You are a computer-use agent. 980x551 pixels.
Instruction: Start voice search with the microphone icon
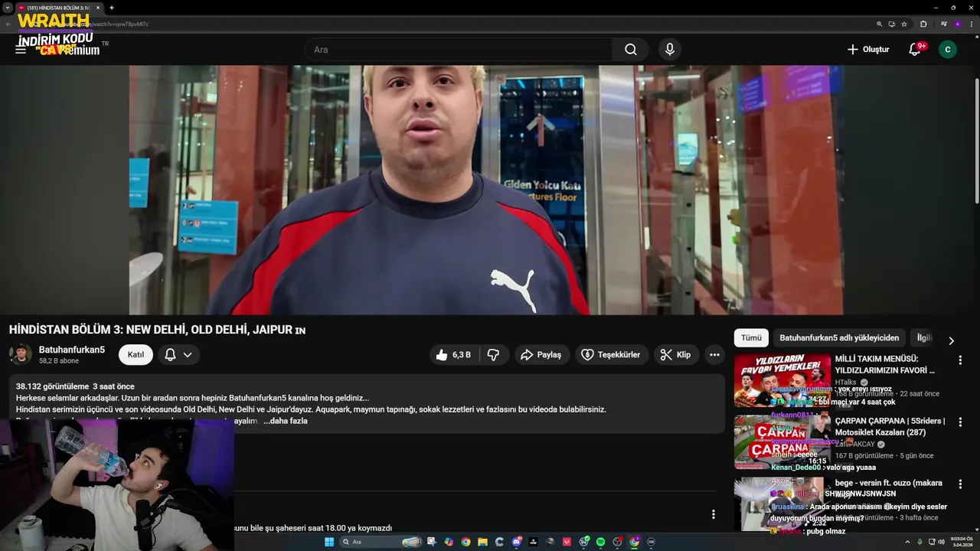coord(670,50)
